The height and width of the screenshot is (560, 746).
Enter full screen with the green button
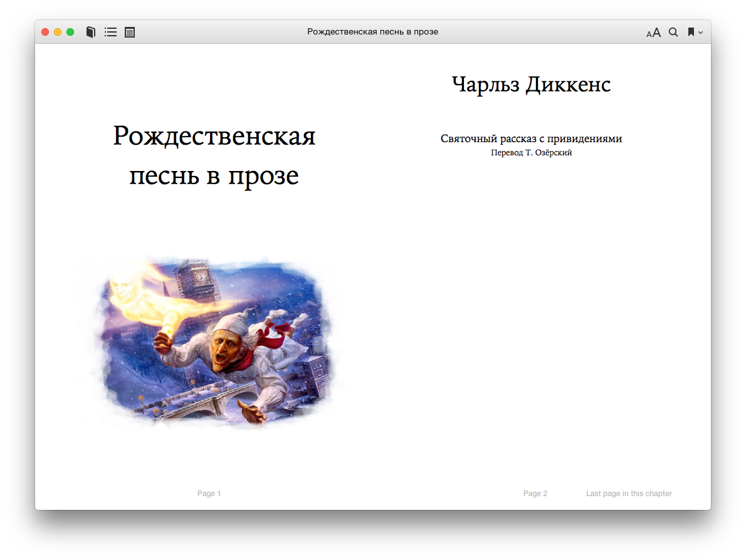point(70,32)
